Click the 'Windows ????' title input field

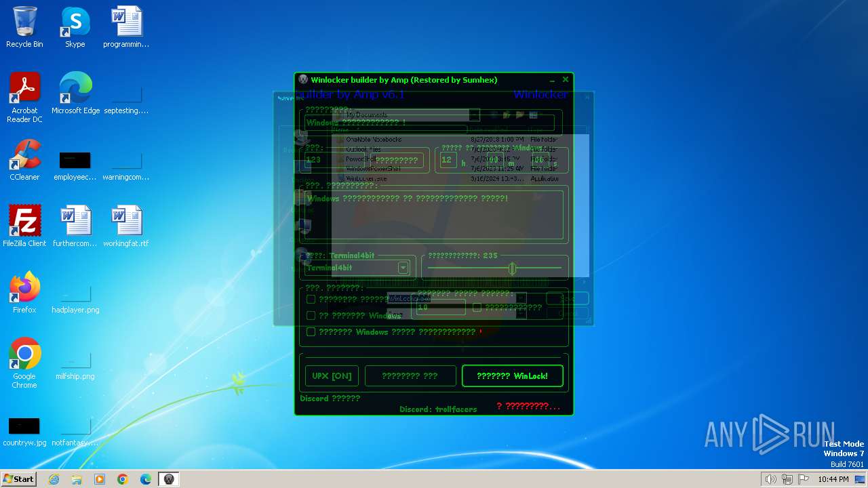pos(429,123)
